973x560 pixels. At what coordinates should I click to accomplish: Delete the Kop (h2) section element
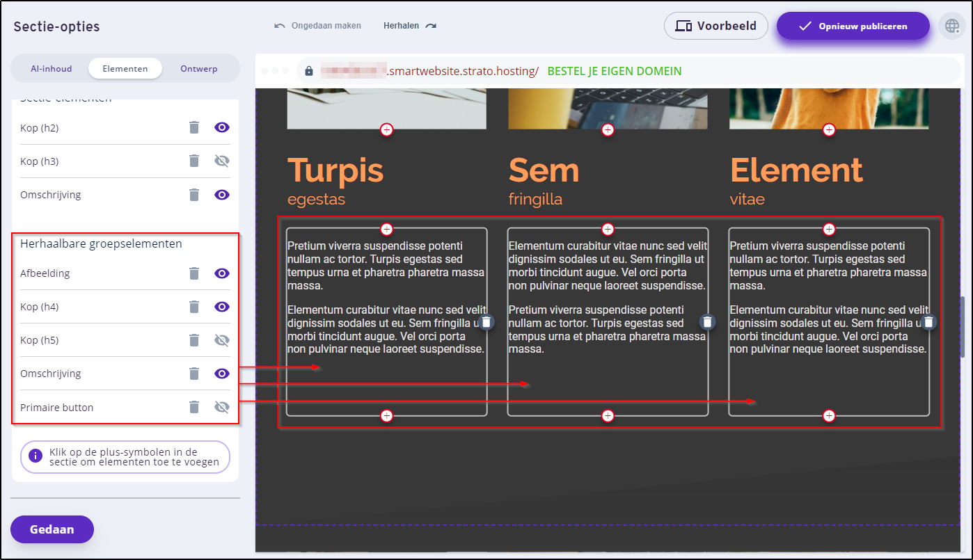[194, 127]
